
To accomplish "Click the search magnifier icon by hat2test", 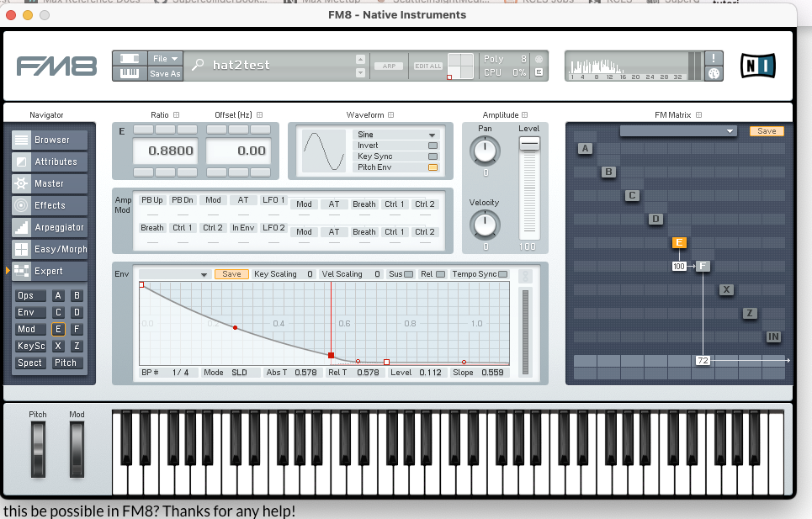I will 198,65.
